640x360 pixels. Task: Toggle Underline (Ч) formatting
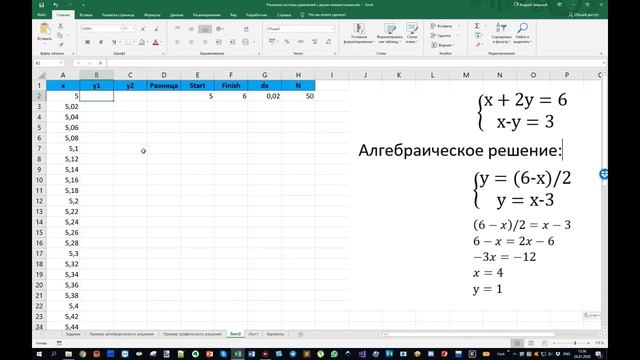click(x=114, y=42)
